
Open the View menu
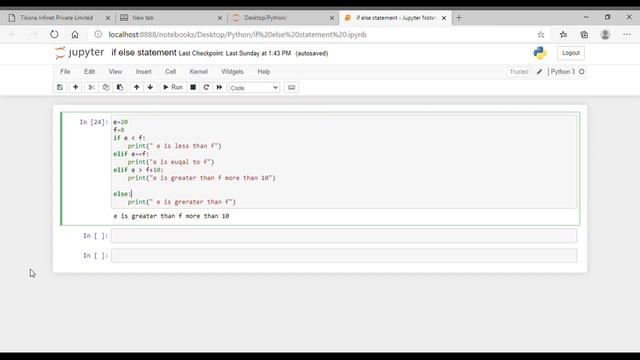115,71
